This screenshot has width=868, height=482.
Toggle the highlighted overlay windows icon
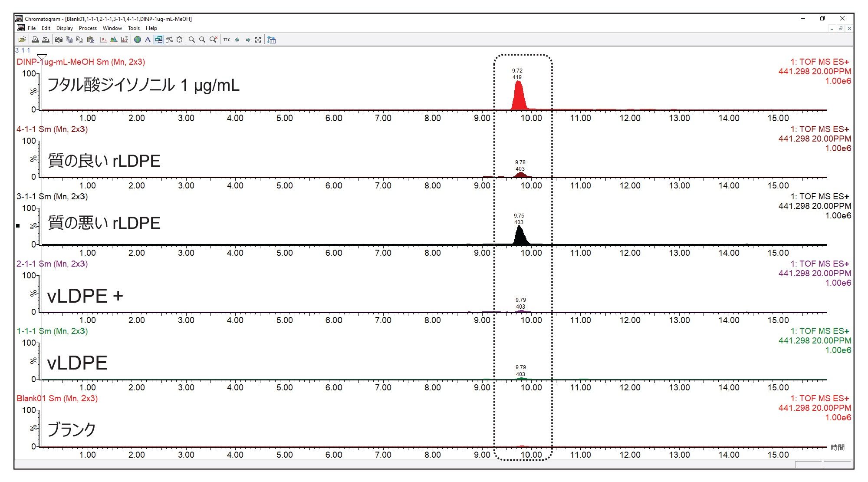click(x=159, y=40)
